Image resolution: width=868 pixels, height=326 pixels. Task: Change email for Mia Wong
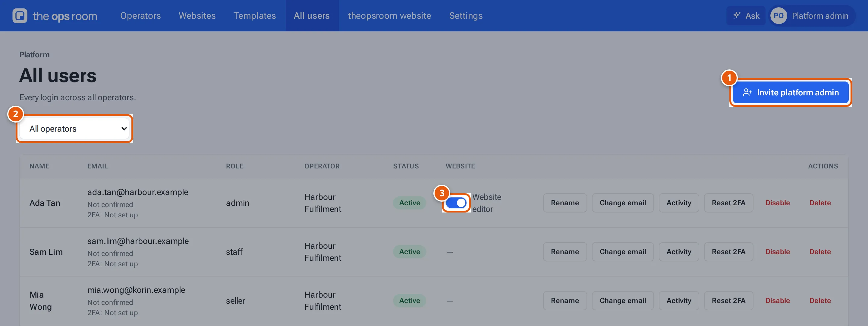tap(623, 301)
